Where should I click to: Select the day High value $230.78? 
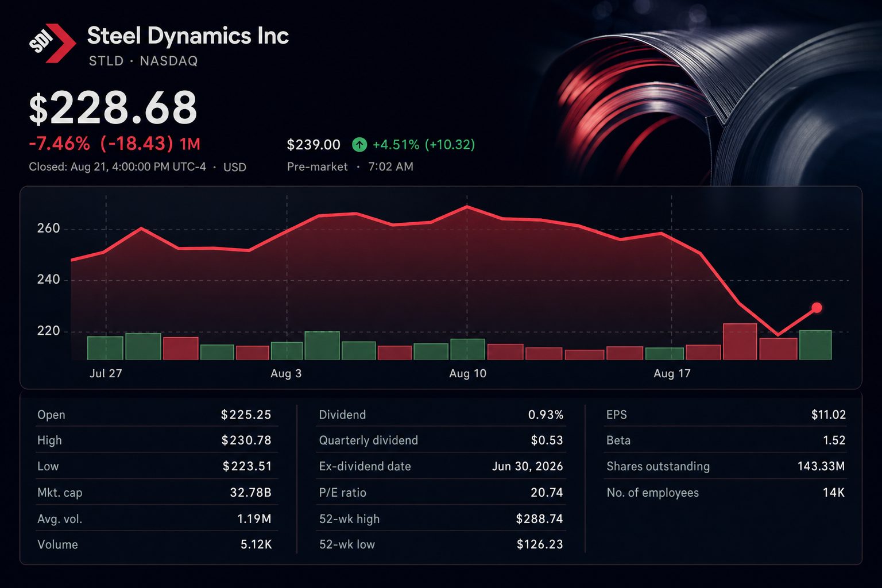click(246, 440)
